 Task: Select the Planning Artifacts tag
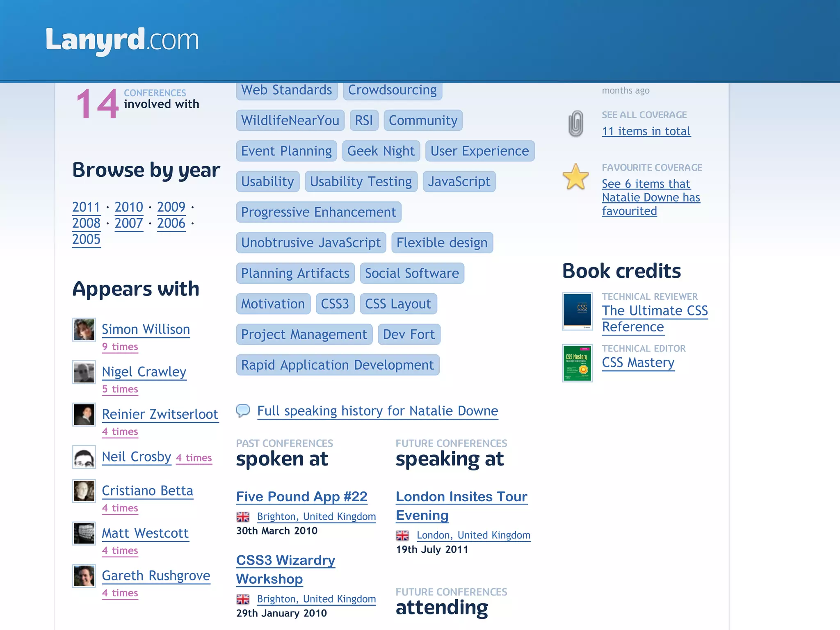coord(295,273)
